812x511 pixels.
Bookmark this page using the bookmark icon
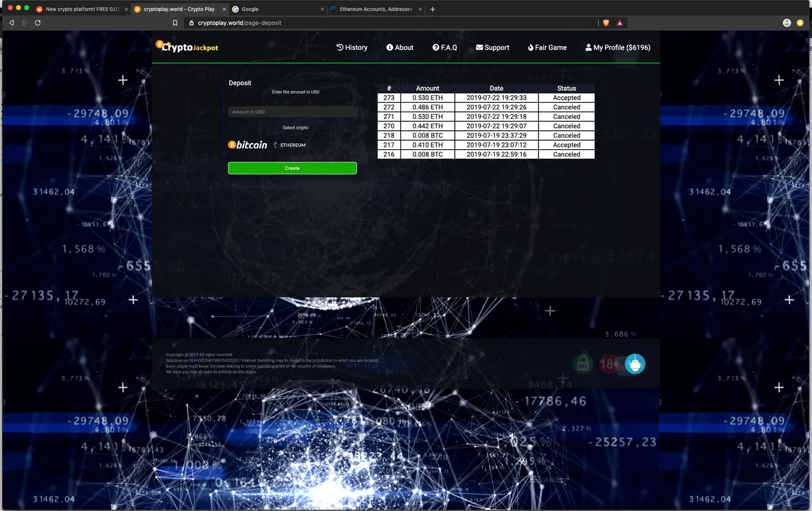point(175,23)
